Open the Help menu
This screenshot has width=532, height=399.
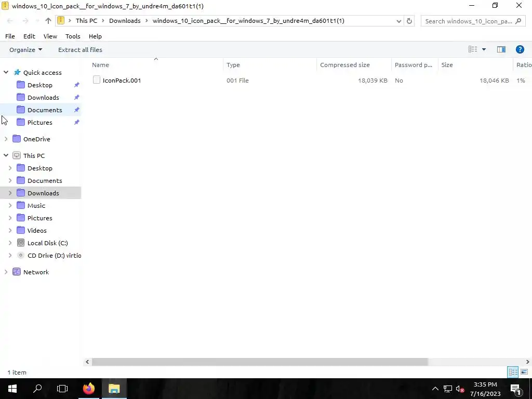pos(95,36)
